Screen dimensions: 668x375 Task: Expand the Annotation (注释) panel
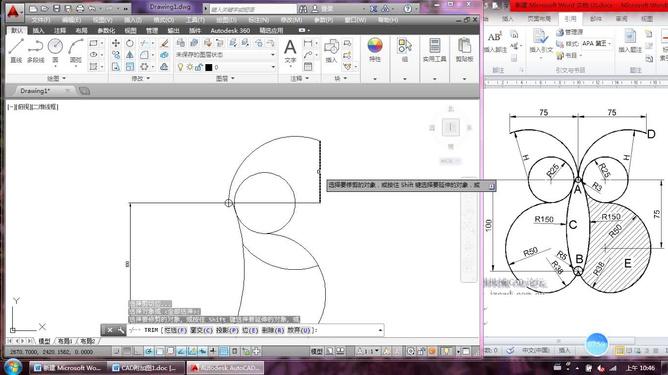pyautogui.click(x=299, y=78)
